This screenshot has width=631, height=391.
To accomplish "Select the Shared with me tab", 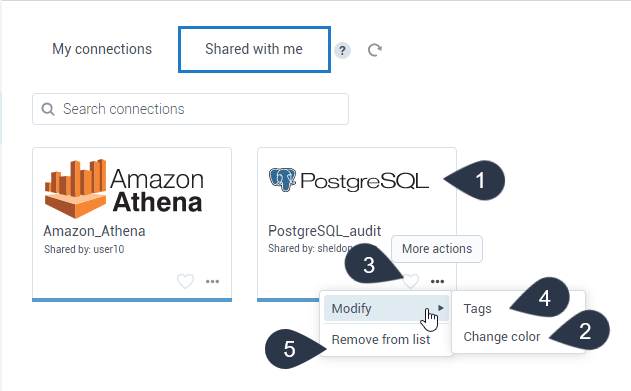I will pos(254,49).
